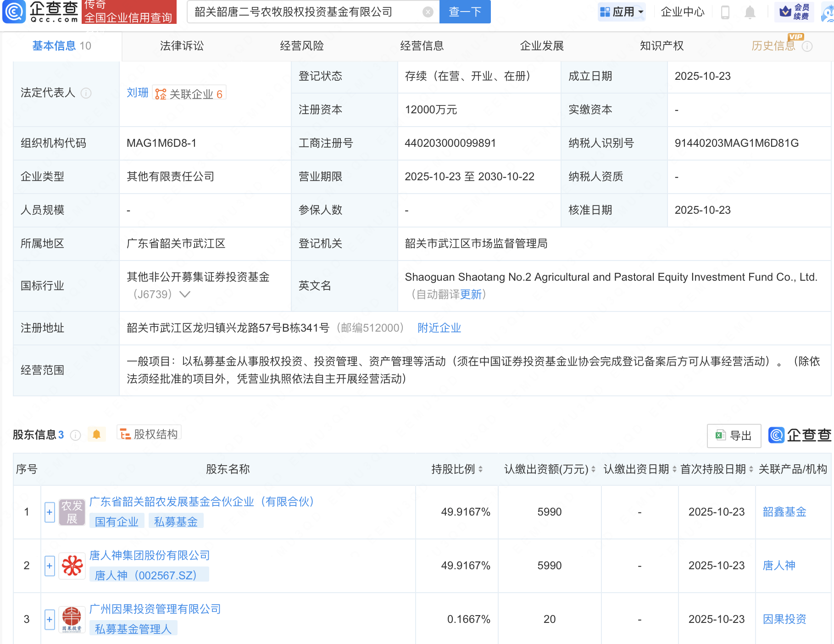Click the Qichacha logo icon
Image resolution: width=834 pixels, height=644 pixels.
coord(15,11)
